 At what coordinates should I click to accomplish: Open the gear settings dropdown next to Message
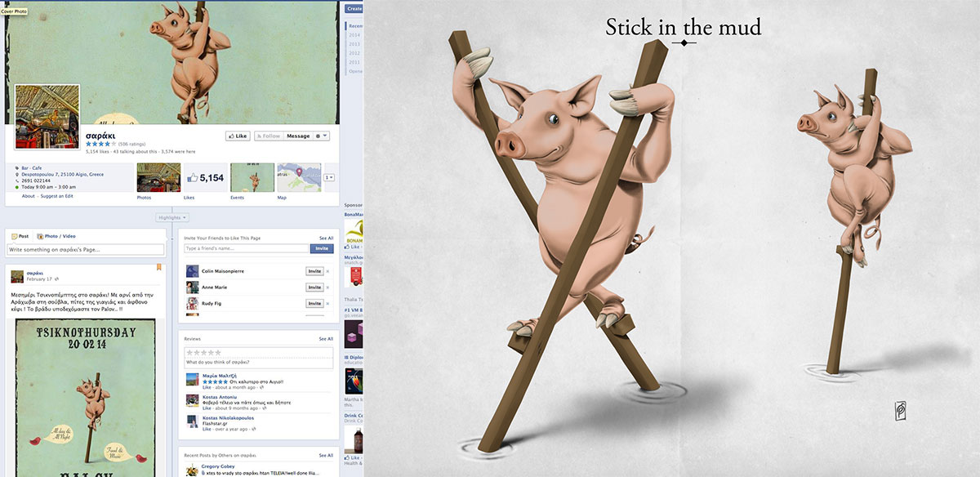point(321,136)
